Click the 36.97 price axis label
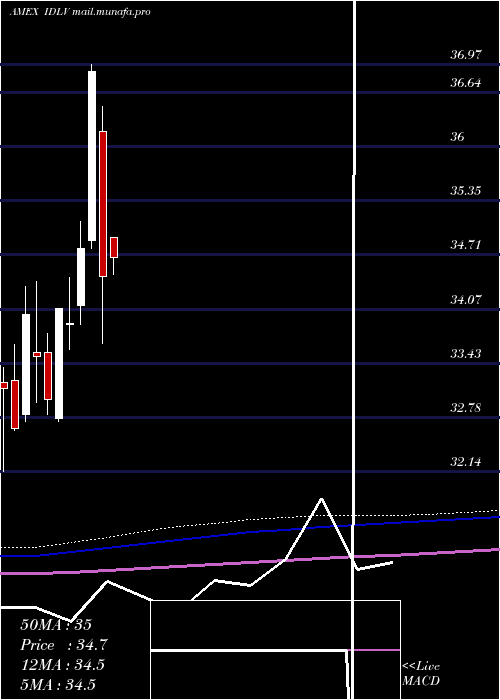 pos(466,55)
